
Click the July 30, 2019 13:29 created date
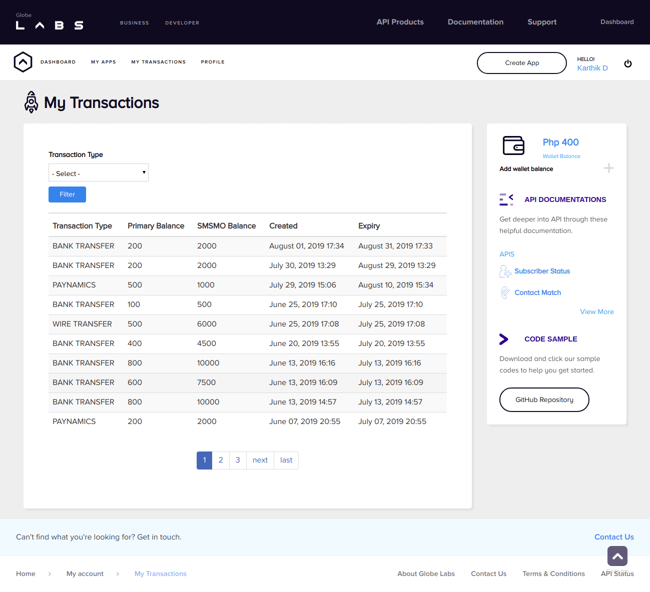pyautogui.click(x=302, y=265)
